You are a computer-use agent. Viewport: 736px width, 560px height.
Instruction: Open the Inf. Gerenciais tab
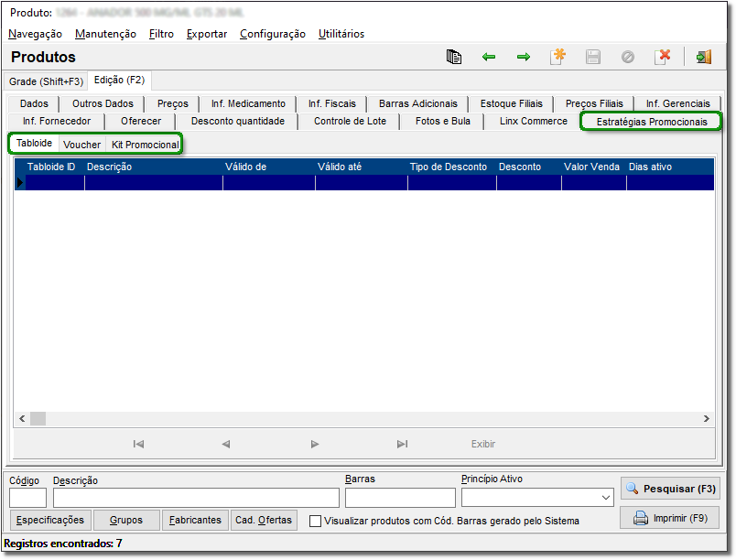click(x=677, y=103)
